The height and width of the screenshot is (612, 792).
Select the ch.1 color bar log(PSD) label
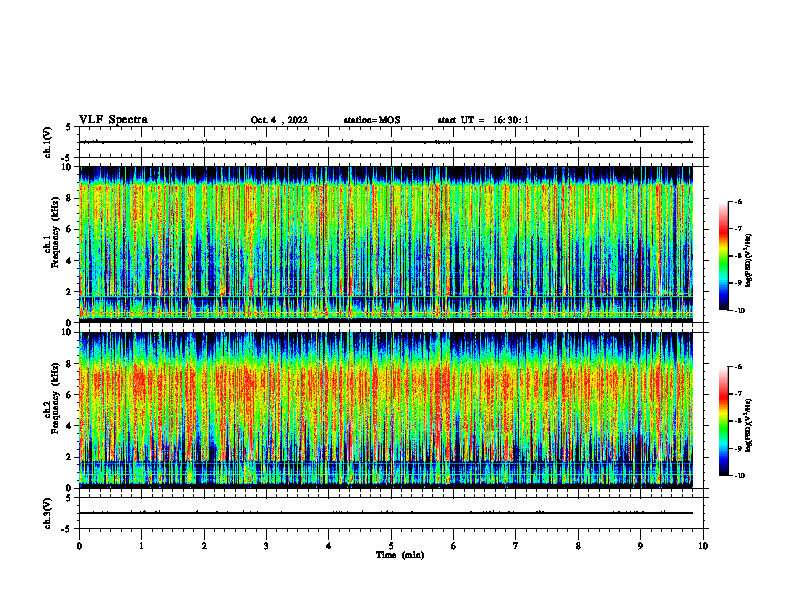(748, 260)
